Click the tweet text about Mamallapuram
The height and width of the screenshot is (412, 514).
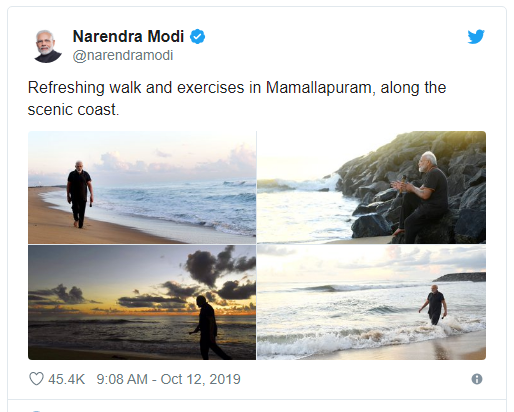(x=237, y=98)
